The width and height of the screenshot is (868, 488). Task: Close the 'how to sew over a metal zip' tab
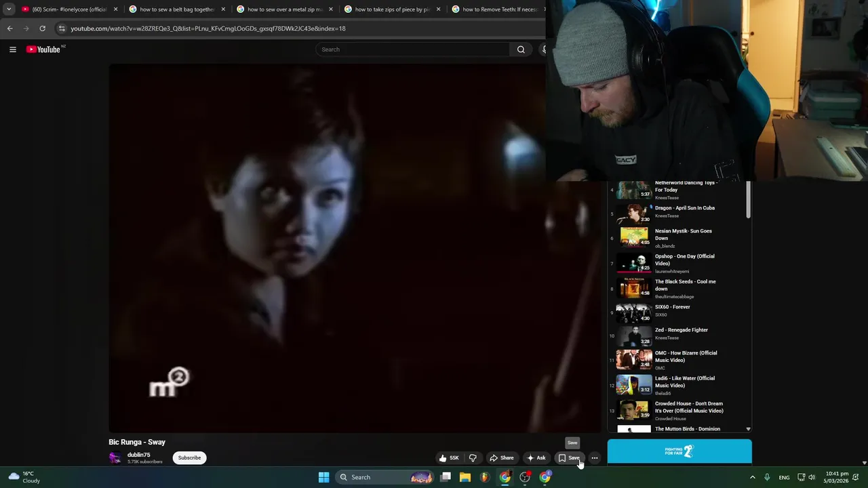331,9
